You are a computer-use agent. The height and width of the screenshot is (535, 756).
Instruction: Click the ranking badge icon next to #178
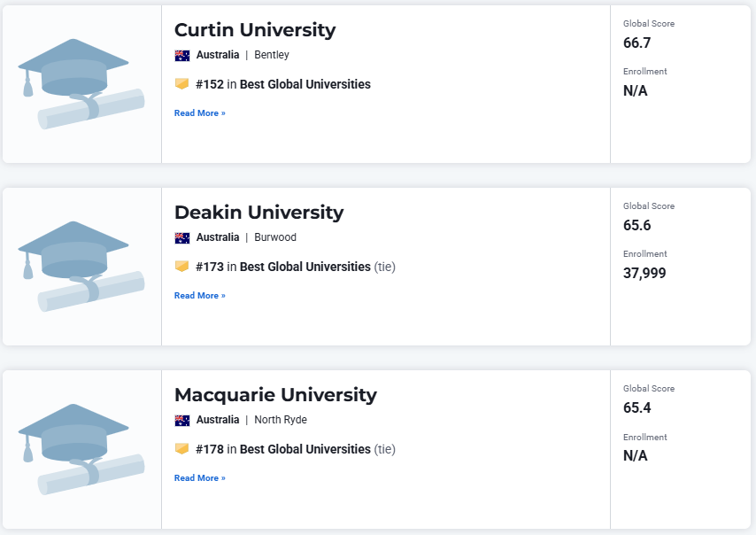(182, 449)
